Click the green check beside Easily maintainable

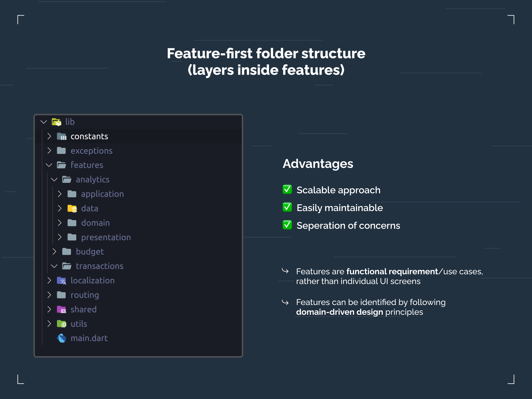click(x=287, y=207)
